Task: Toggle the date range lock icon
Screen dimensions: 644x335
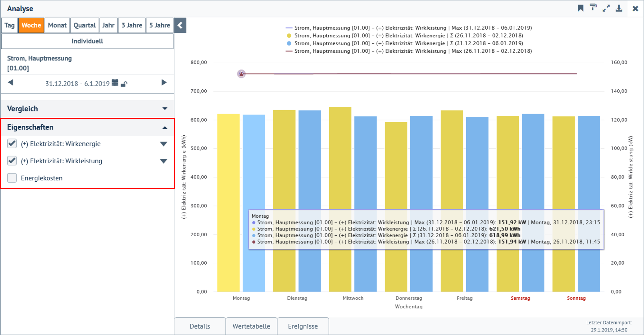Action: click(124, 84)
